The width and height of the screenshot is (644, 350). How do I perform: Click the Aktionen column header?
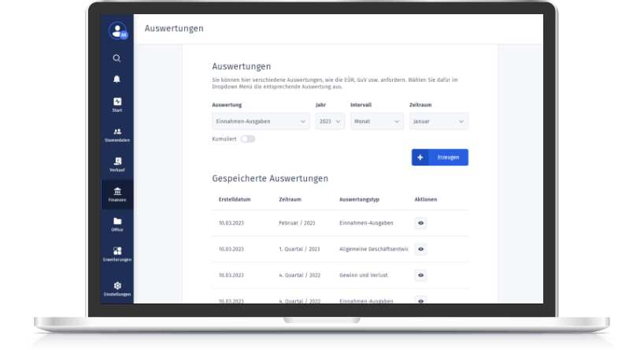click(x=425, y=199)
